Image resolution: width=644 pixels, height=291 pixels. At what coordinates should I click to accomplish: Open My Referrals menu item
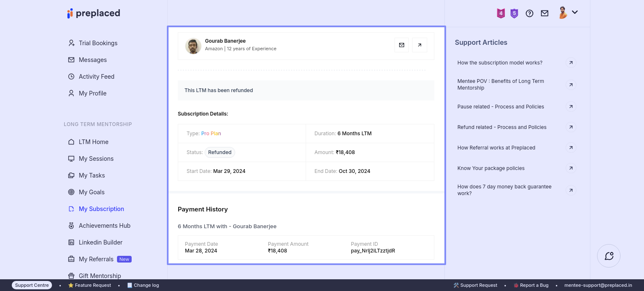[96, 259]
